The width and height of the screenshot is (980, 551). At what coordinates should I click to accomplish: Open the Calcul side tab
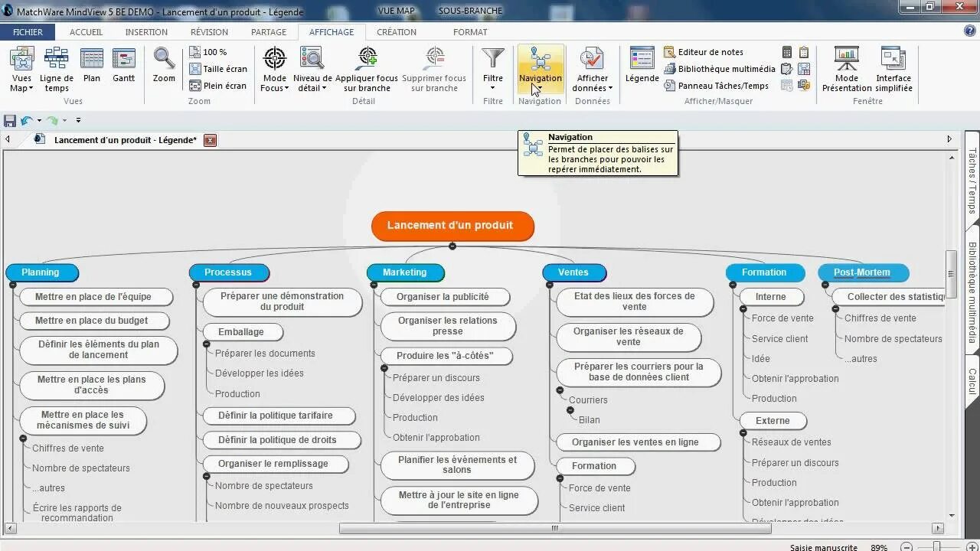[972, 383]
